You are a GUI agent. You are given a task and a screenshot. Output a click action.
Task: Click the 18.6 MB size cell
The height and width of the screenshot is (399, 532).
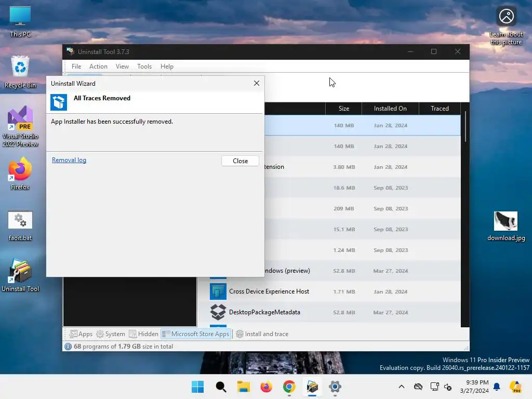click(344, 188)
